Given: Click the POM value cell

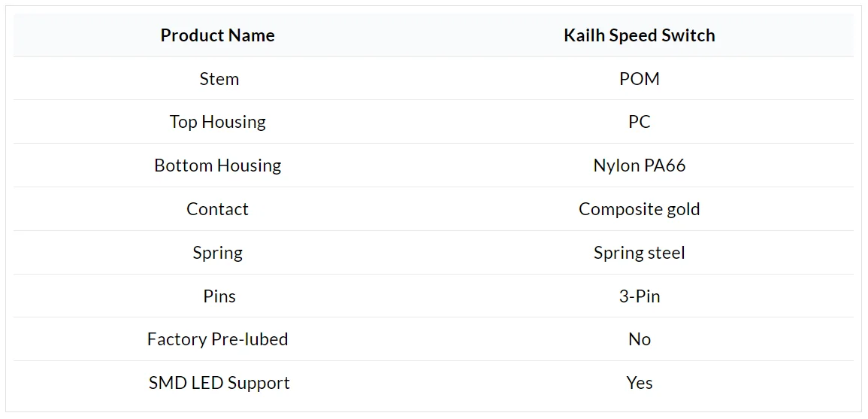Looking at the screenshot, I should [640, 79].
